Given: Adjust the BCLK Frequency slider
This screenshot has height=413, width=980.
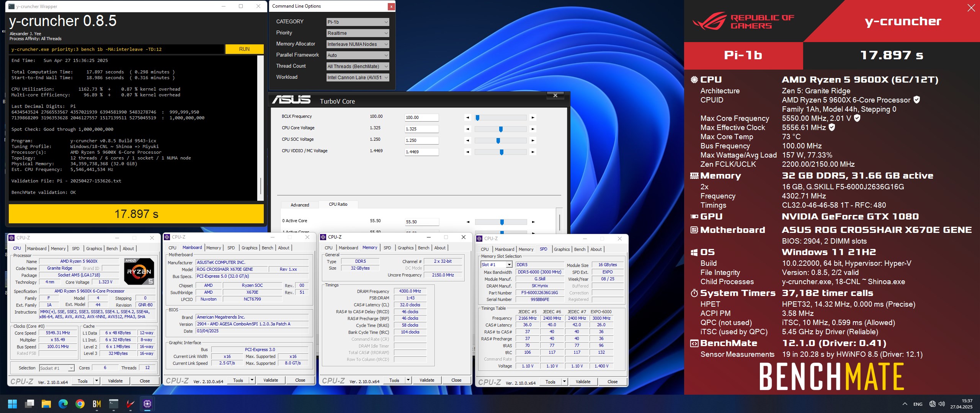Looking at the screenshot, I should click(x=500, y=118).
